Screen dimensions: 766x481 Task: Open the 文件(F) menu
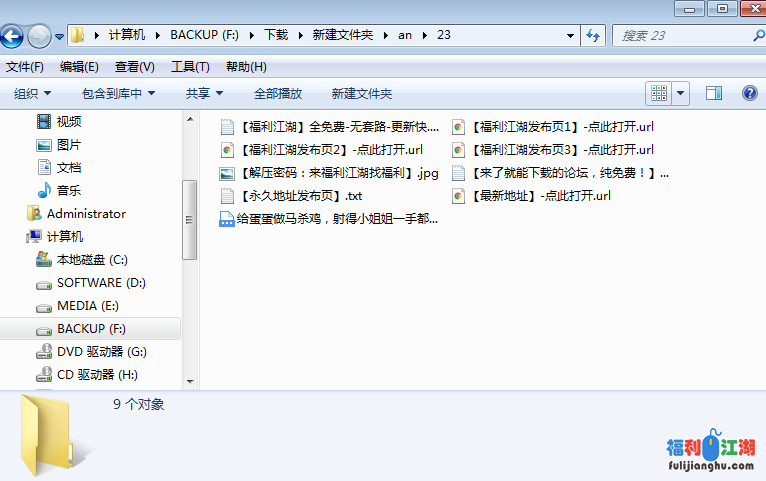[25, 67]
